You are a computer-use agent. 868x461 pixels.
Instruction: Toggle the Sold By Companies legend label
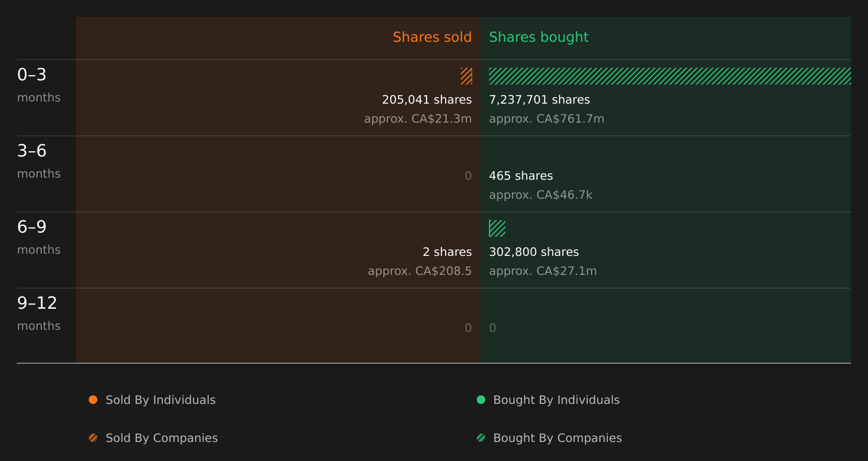coord(162,438)
